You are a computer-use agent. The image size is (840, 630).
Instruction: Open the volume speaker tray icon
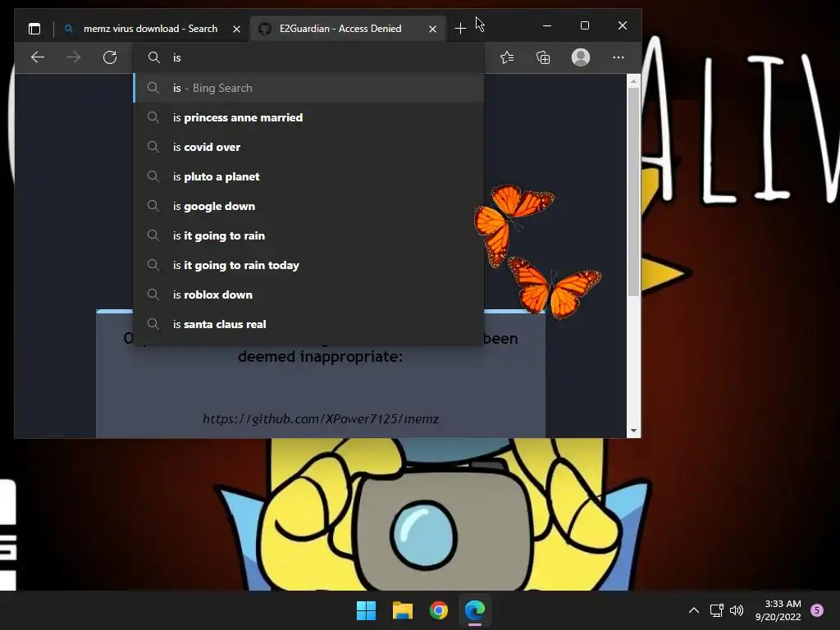[x=737, y=610]
